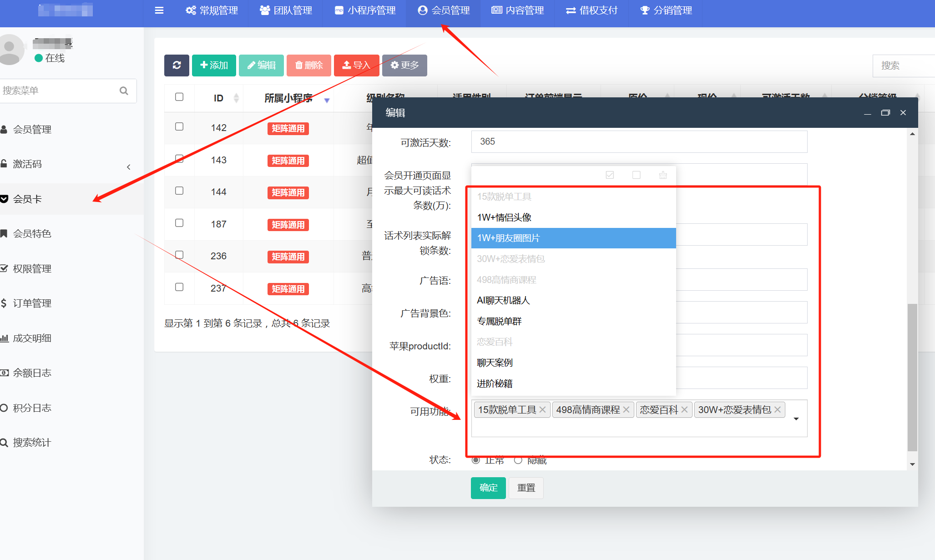Image resolution: width=935 pixels, height=560 pixels.
Task: Toggle the hamburger menu in top bar
Action: 159,10
